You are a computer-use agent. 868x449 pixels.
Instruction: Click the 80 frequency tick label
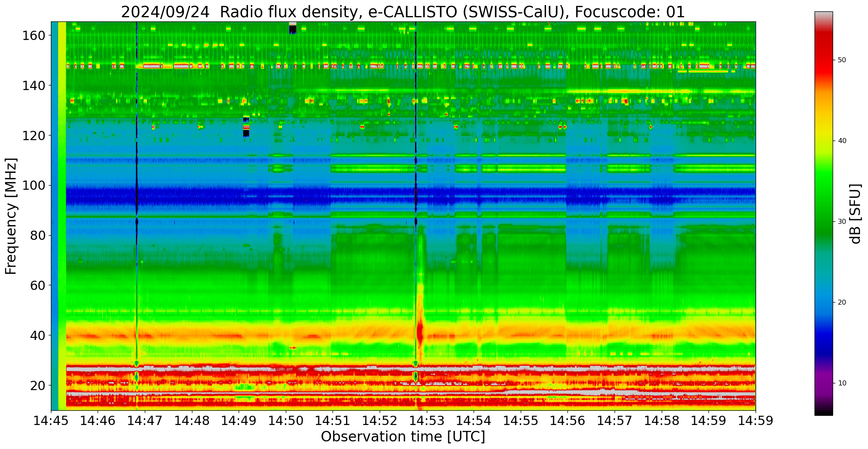pos(37,235)
